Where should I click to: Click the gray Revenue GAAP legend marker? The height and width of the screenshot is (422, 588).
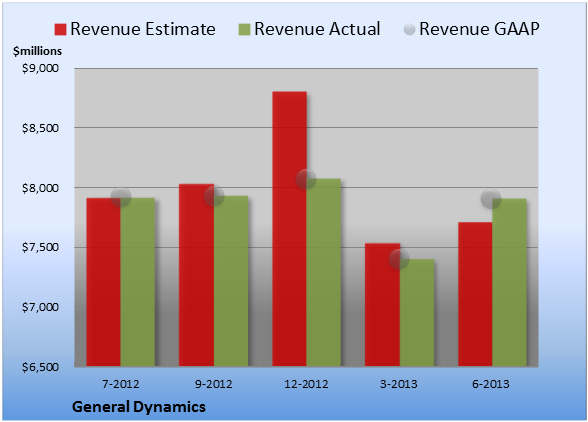(410, 29)
